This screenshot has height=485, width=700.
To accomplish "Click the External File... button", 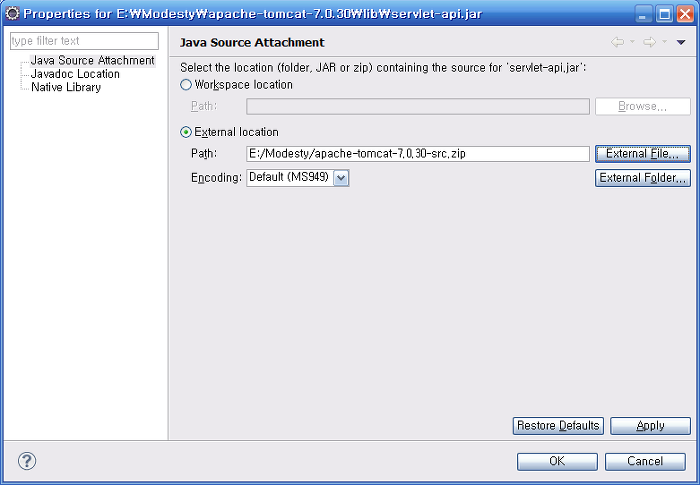I will coord(642,154).
